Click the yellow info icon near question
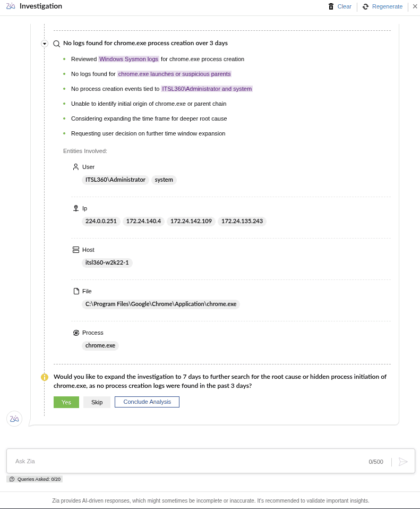 [45, 377]
